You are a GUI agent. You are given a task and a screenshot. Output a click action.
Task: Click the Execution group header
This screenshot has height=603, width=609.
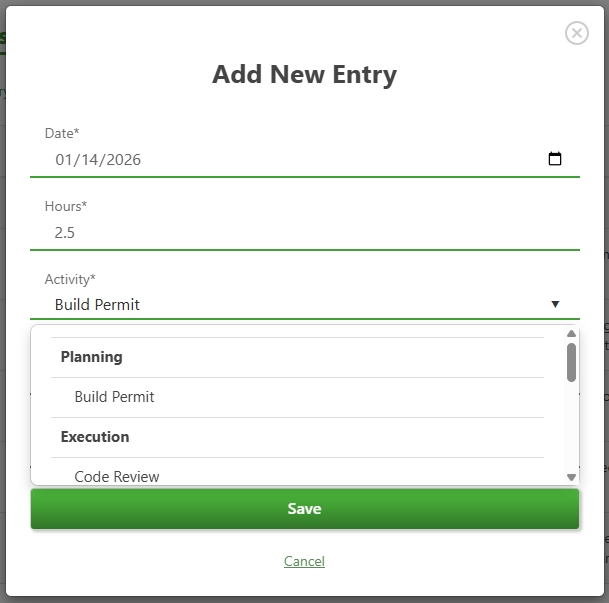point(95,437)
